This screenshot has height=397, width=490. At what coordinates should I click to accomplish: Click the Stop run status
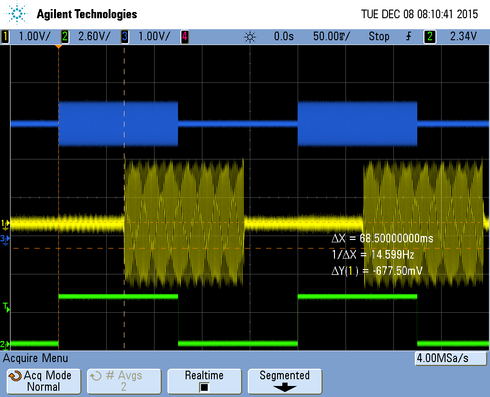(379, 36)
